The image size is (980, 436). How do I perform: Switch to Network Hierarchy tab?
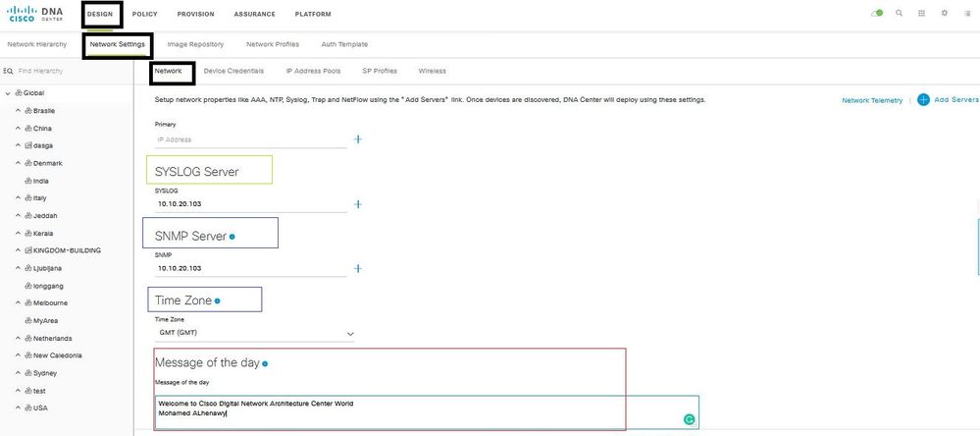(37, 44)
